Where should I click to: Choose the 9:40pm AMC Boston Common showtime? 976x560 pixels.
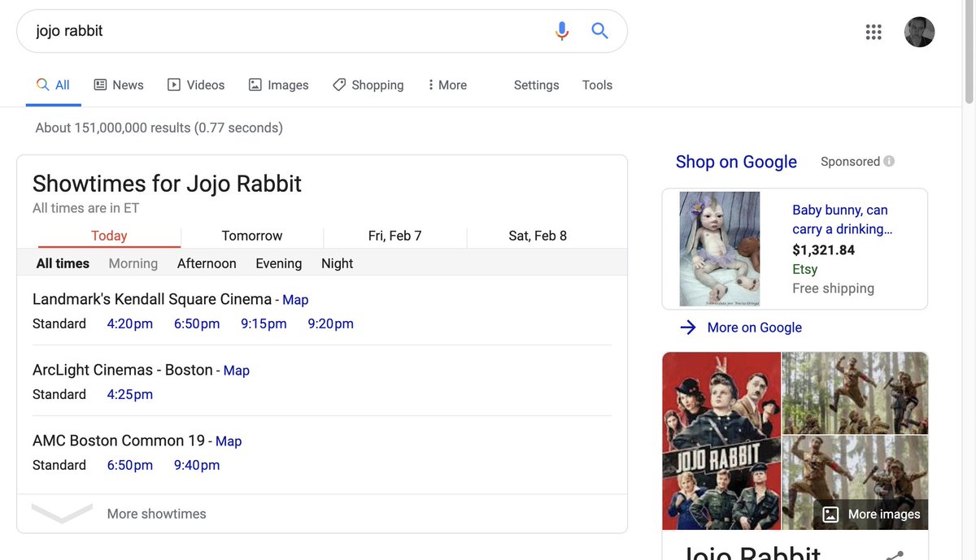click(x=197, y=465)
